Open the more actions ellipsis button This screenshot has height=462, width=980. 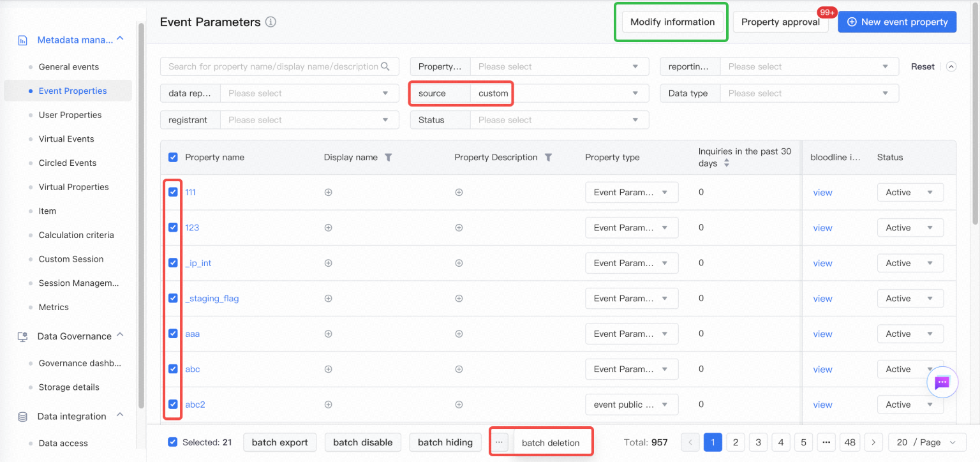pos(500,442)
